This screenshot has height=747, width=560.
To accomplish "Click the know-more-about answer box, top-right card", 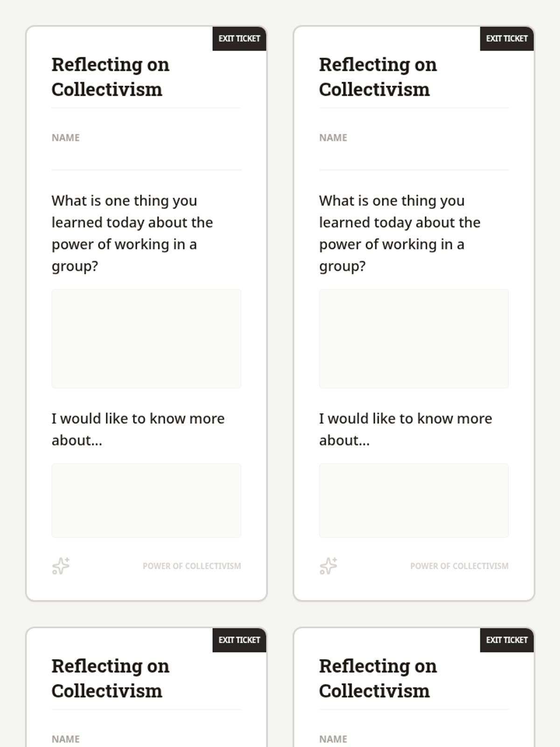I will click(414, 500).
